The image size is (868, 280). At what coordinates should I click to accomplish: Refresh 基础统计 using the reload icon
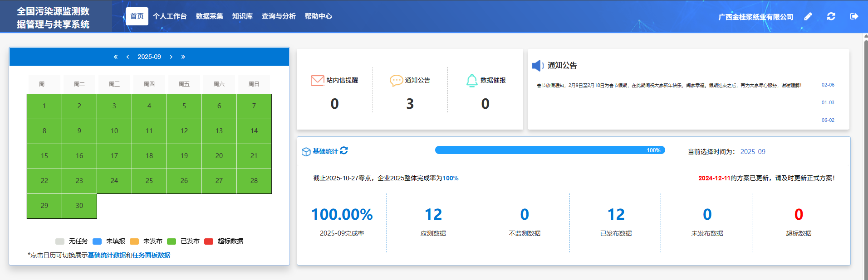coord(344,150)
